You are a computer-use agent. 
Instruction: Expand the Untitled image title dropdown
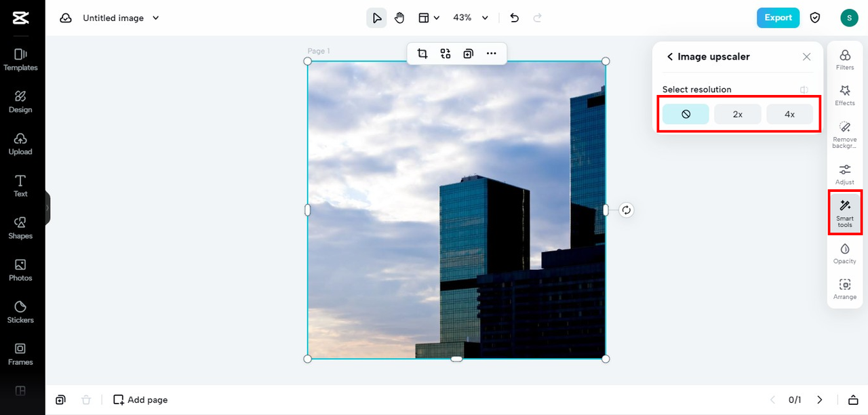156,18
